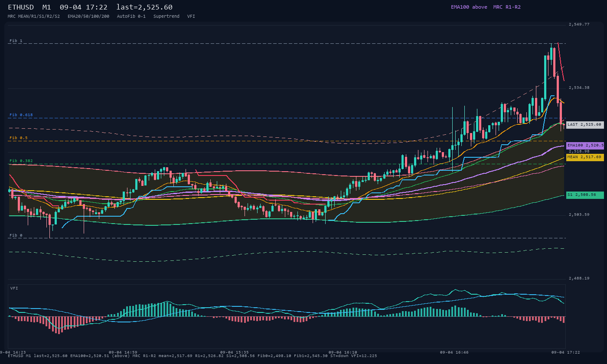Click the 2,488.19 price axis label
The height and width of the screenshot is (364, 607).
[x=579, y=278]
